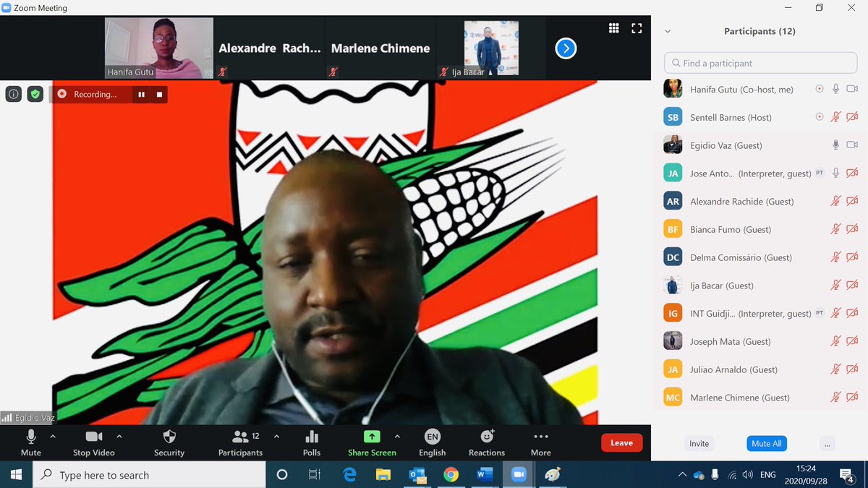
Task: Click the Find a participant search field
Action: point(762,63)
